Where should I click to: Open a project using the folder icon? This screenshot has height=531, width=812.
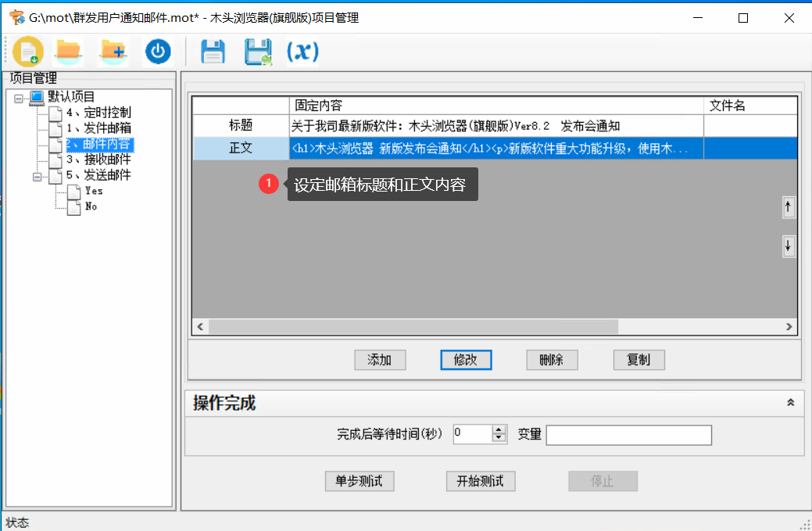pyautogui.click(x=69, y=51)
